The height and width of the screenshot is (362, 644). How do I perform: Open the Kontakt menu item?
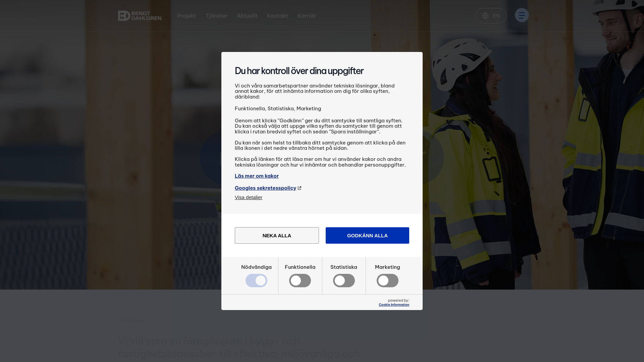tap(277, 16)
